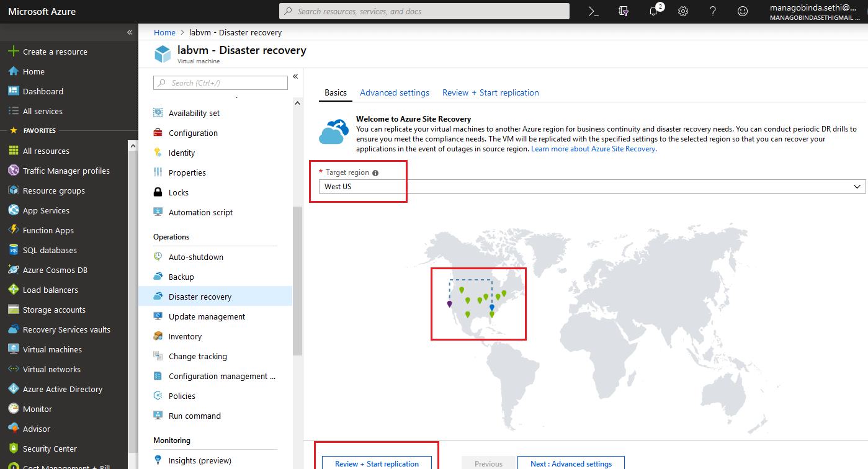
Task: Open SQL databases
Action: point(50,250)
